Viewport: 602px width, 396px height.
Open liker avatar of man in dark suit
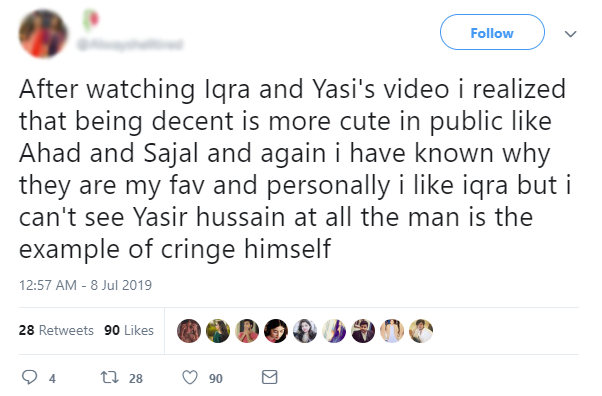[x=363, y=331]
